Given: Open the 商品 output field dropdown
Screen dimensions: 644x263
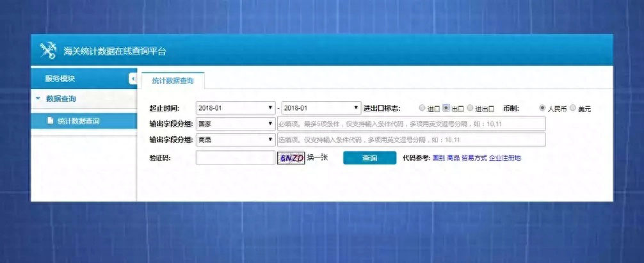Looking at the screenshot, I should (235, 139).
